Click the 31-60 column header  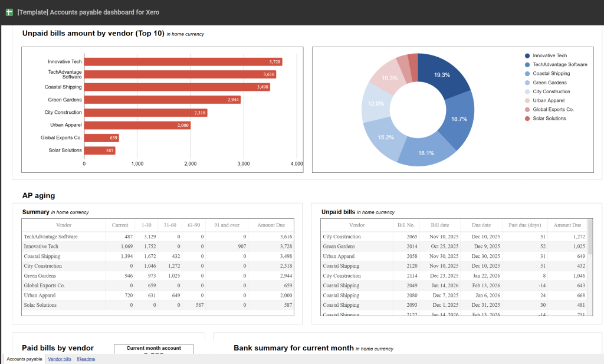[x=170, y=225]
